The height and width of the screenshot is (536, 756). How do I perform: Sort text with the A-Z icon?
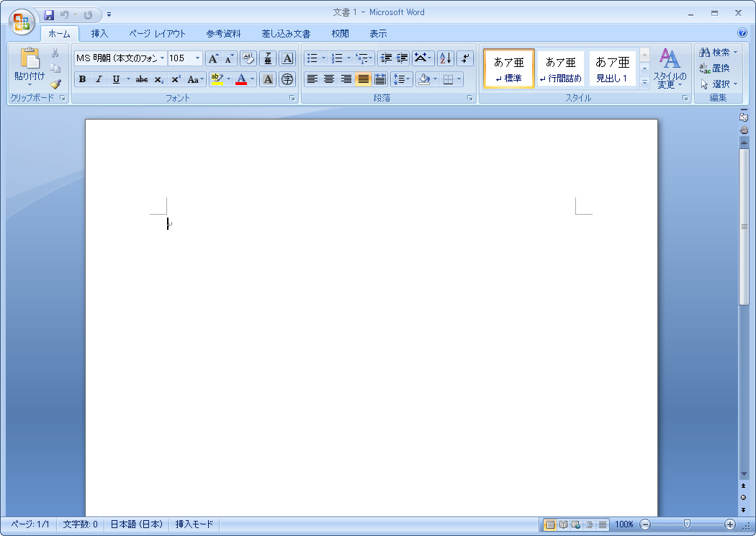(x=446, y=58)
